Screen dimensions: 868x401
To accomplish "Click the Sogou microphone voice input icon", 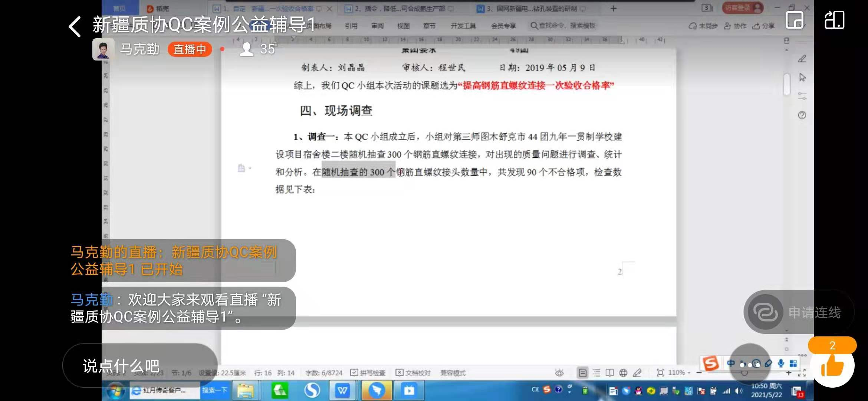I will pyautogui.click(x=781, y=363).
